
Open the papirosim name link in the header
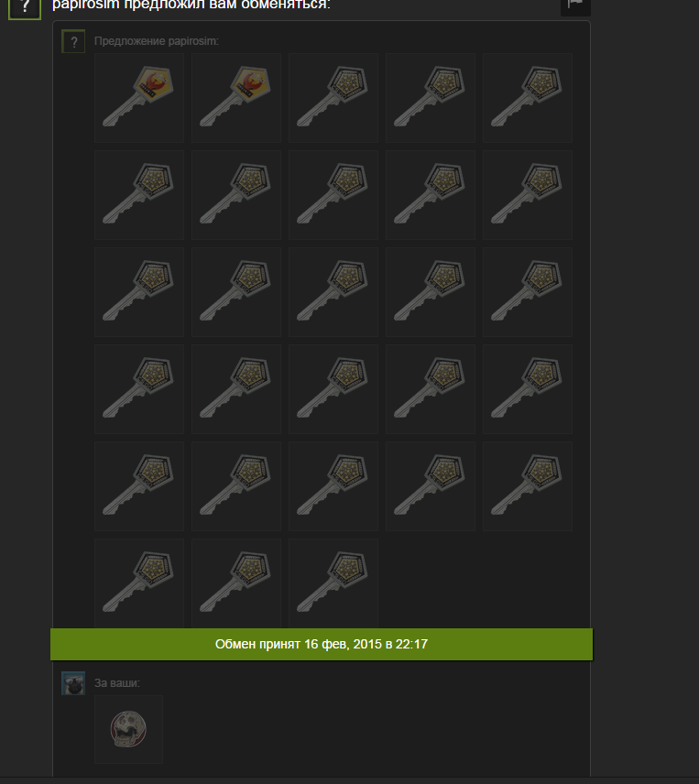[86, 5]
